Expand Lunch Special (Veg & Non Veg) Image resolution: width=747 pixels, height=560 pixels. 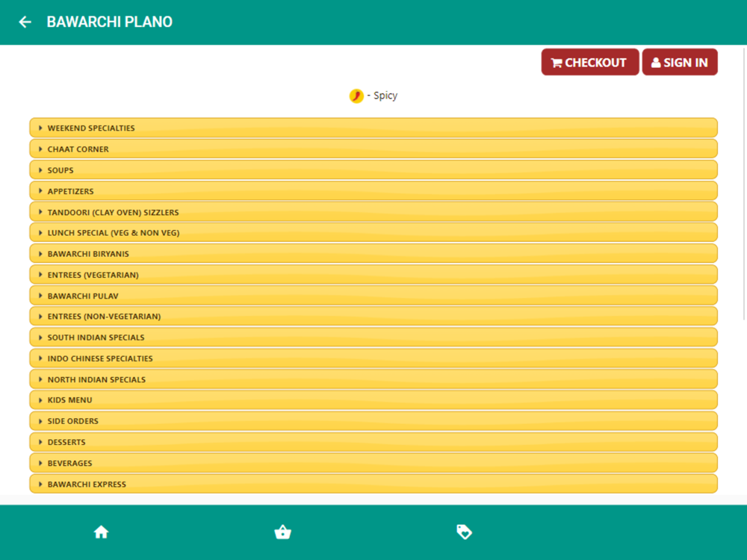373,232
